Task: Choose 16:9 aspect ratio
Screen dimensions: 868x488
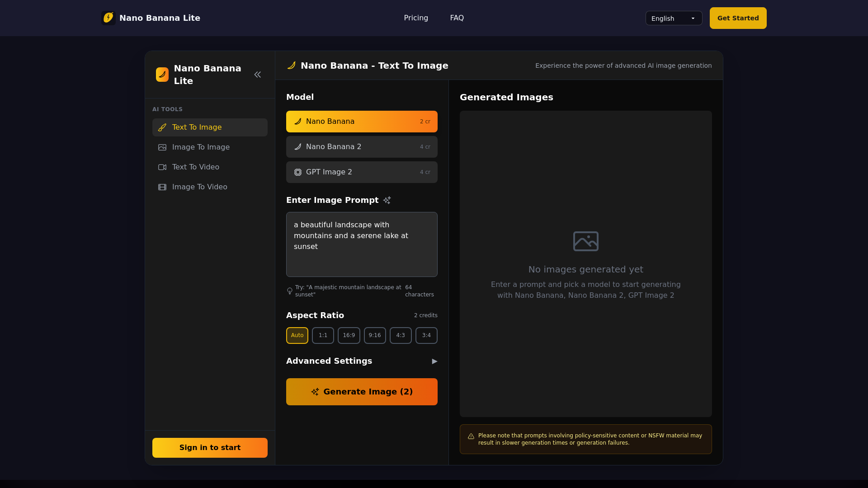Action: coord(349,335)
